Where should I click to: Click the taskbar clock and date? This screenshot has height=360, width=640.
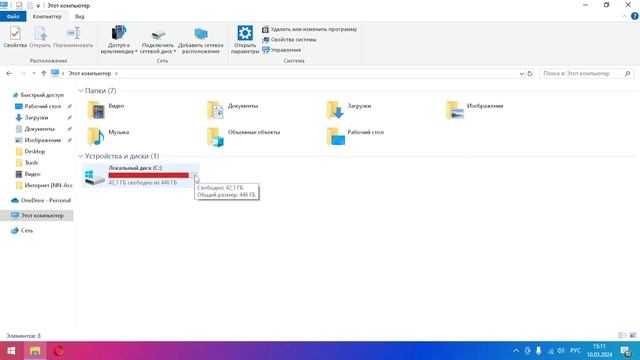600,351
